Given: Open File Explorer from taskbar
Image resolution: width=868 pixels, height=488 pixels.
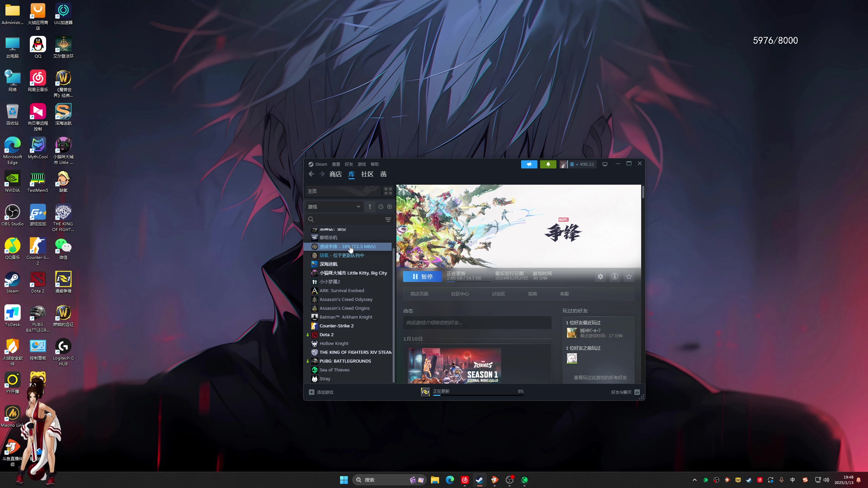Looking at the screenshot, I should point(435,480).
